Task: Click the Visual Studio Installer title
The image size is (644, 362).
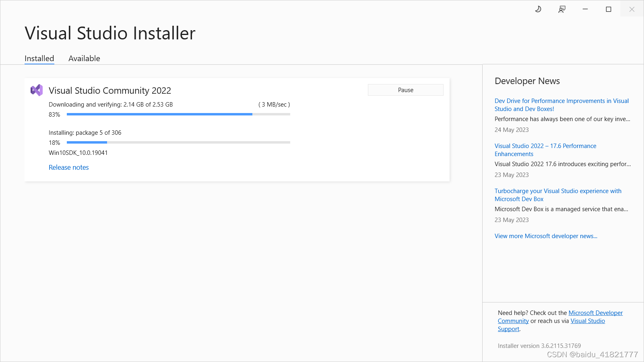Action: point(110,33)
